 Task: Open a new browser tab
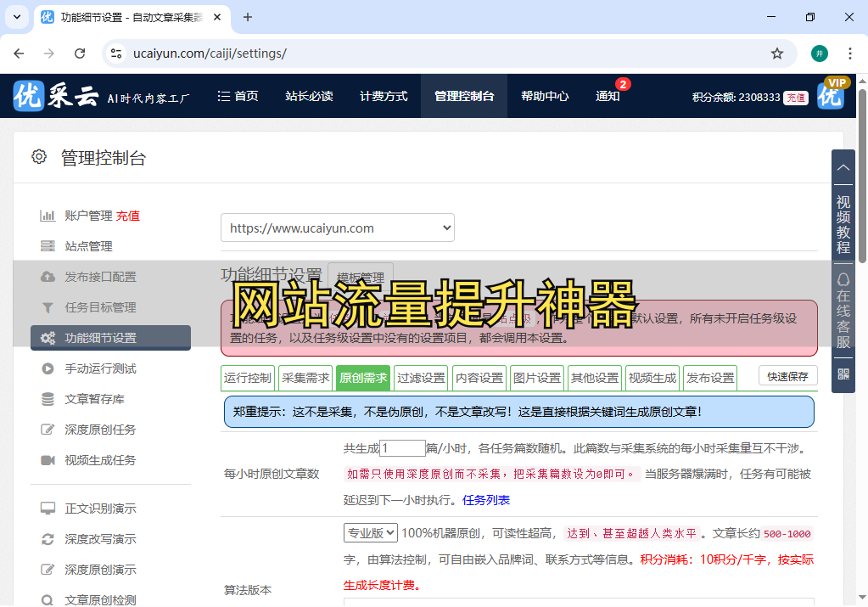point(248,17)
